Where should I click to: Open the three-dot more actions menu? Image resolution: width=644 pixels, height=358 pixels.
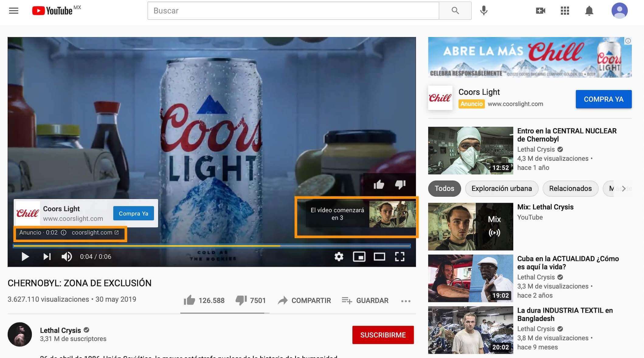click(x=406, y=301)
